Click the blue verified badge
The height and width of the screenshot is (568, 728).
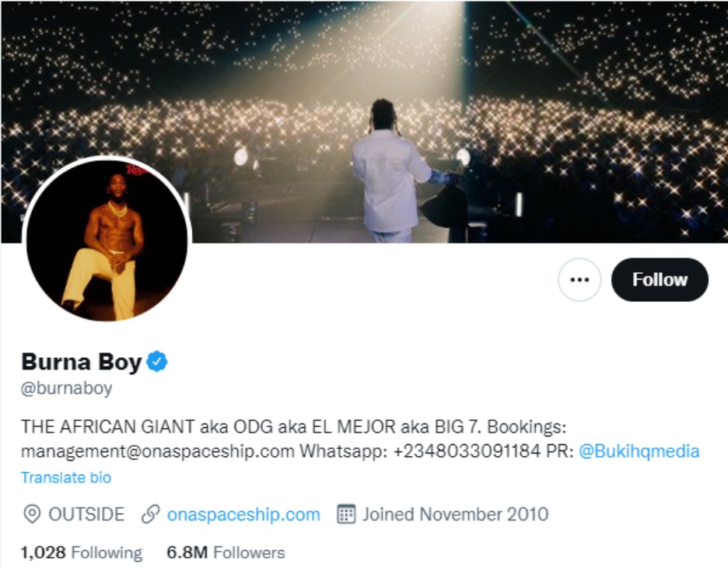coord(158,362)
